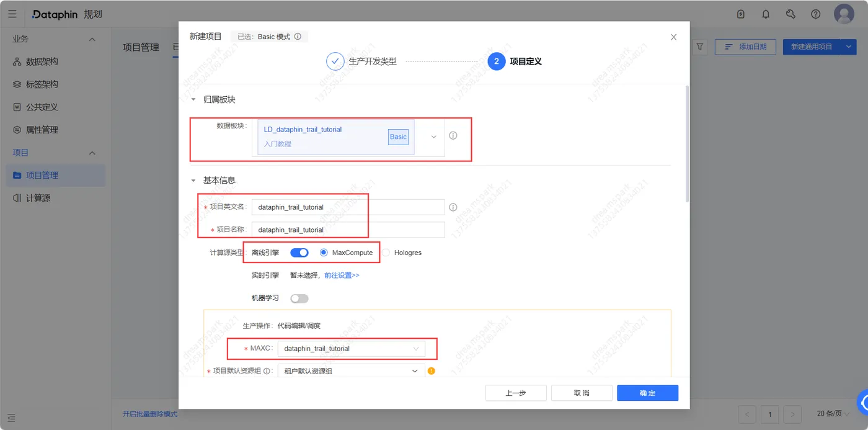
Task: Close the 新建项目 dialog with the X
Action: (674, 37)
